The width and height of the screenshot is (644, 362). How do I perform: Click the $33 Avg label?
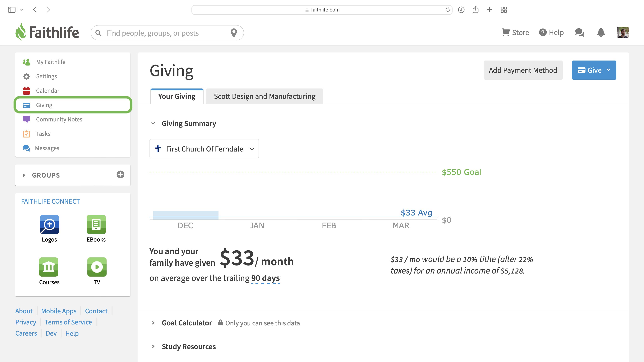point(416,213)
